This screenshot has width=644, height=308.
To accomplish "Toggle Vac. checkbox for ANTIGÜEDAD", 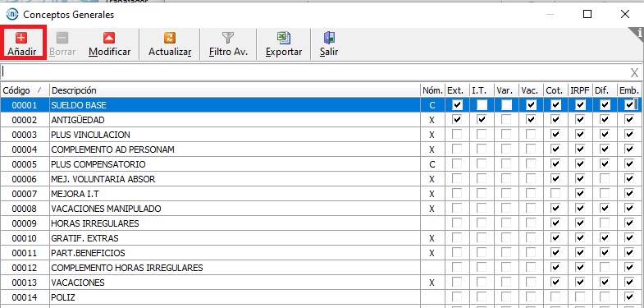I will pyautogui.click(x=531, y=120).
